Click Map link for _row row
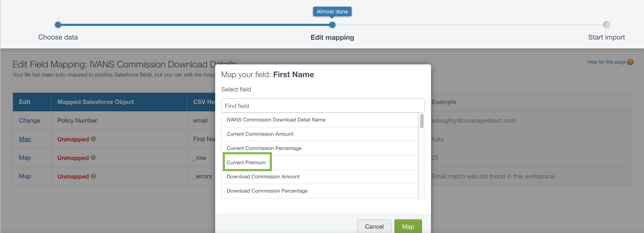Viewport: 644px width, 233px height. 25,158
